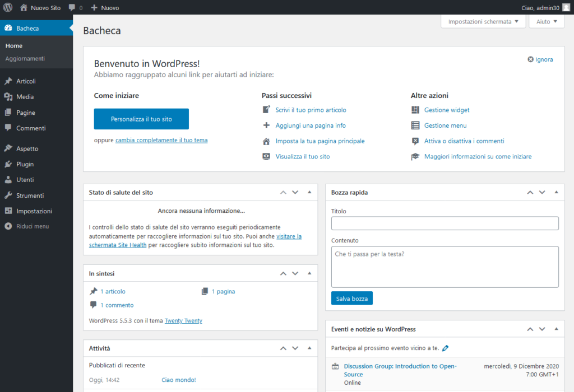Open Discussion Group: Introduction to Open-Source link
The width and height of the screenshot is (574, 392).
point(400,370)
